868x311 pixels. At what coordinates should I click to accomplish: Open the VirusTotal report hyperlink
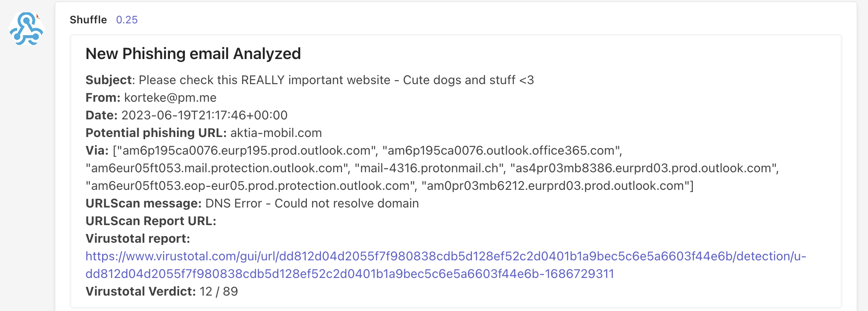tap(445, 256)
